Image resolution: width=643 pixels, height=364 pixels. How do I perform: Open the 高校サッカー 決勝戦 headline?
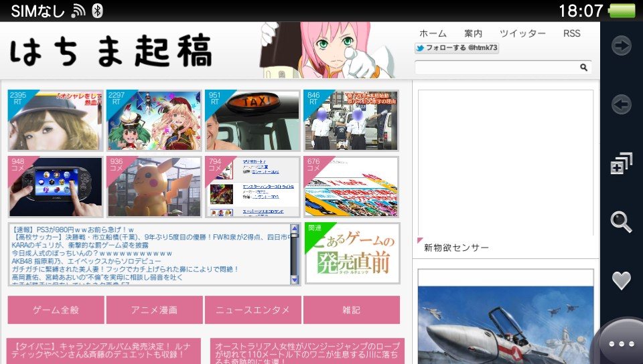(151, 237)
